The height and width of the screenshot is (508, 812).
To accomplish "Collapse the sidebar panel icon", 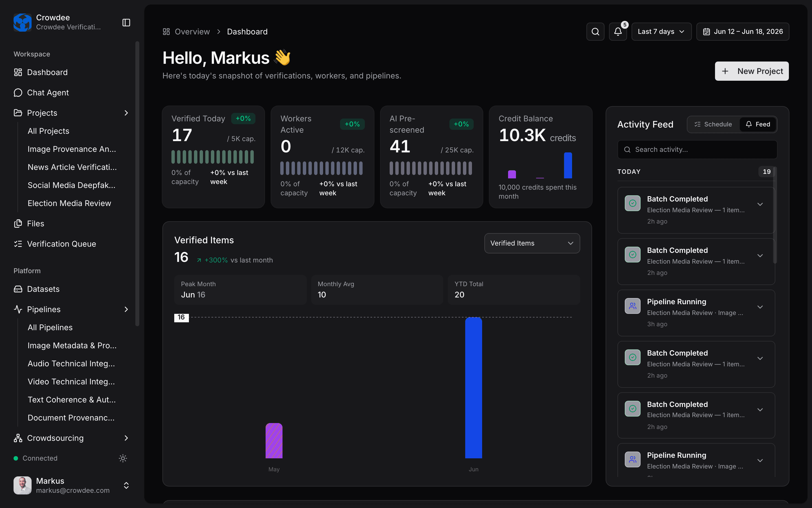I will (x=126, y=23).
